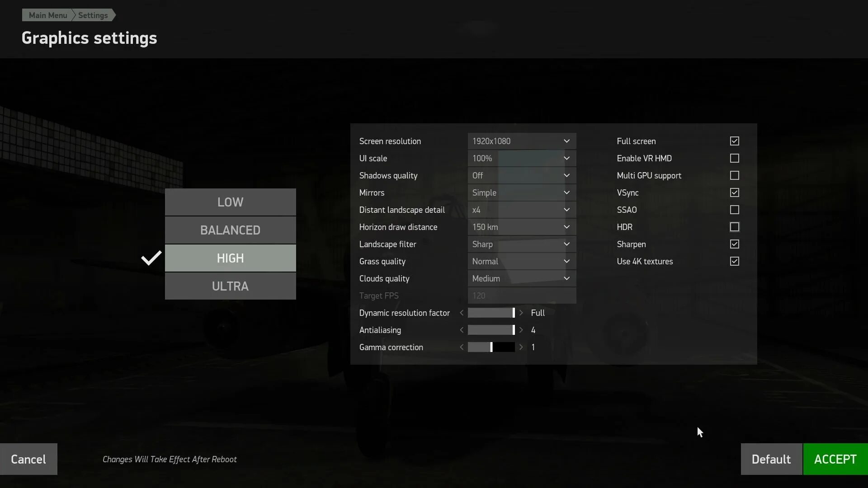Navigate to Main Menu breadcrumb
This screenshot has height=488, width=868.
[47, 15]
